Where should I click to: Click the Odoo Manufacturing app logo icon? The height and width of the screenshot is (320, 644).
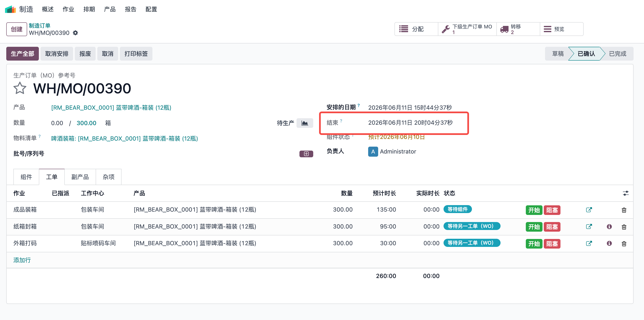10,9
